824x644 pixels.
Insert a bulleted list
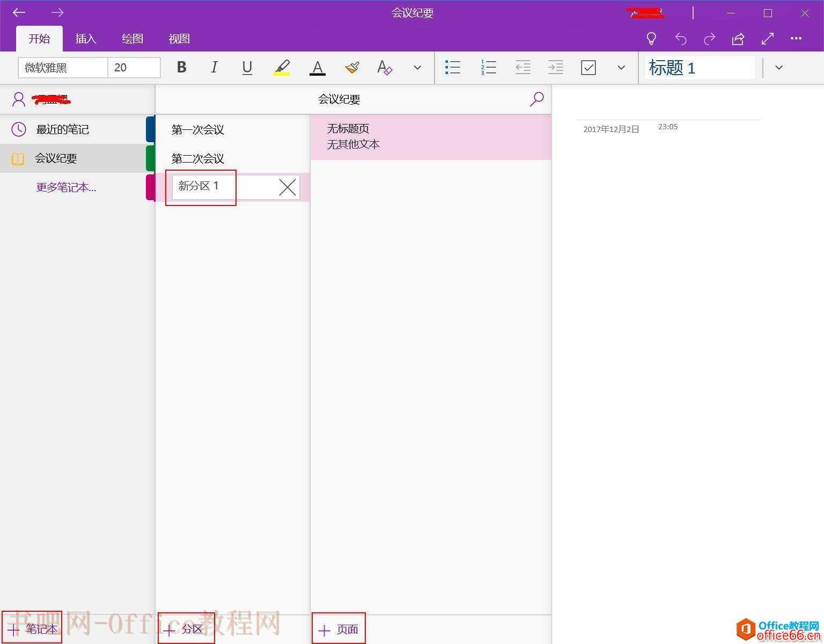453,67
